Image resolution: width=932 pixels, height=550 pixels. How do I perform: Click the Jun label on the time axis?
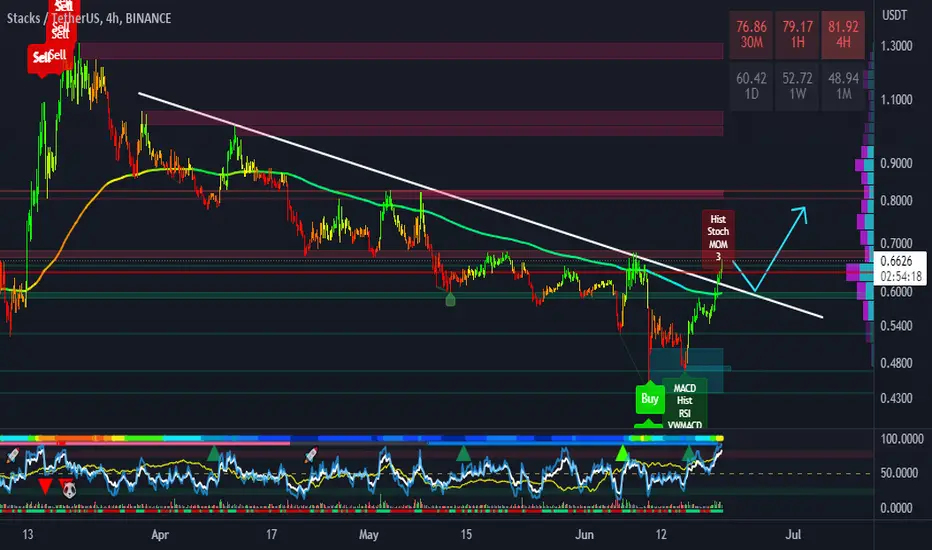584,535
